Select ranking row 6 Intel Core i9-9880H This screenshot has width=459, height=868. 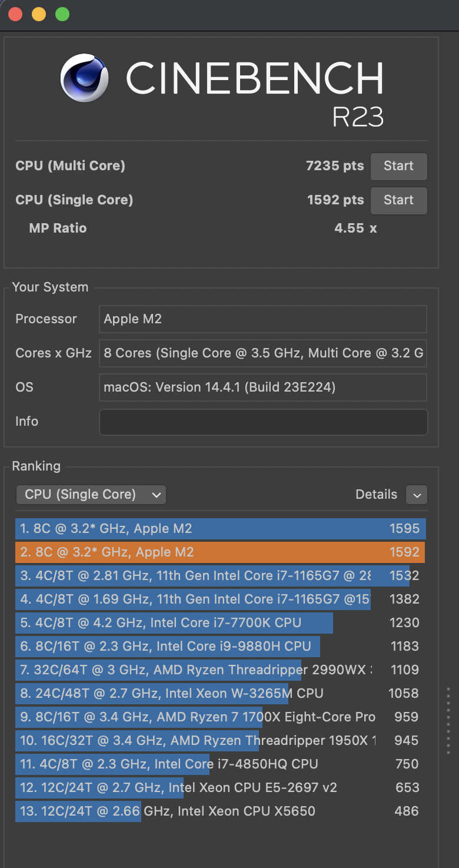221,647
